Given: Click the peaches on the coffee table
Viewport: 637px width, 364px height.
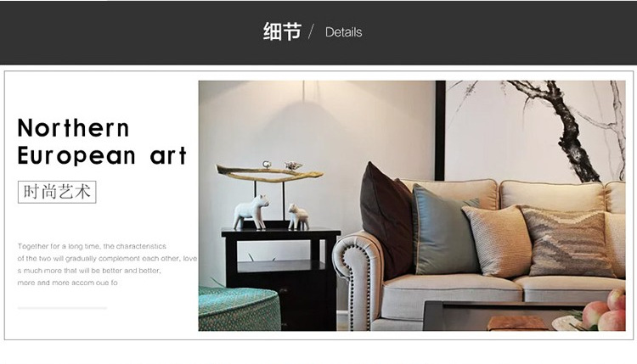Looking at the screenshot, I should [x=605, y=311].
